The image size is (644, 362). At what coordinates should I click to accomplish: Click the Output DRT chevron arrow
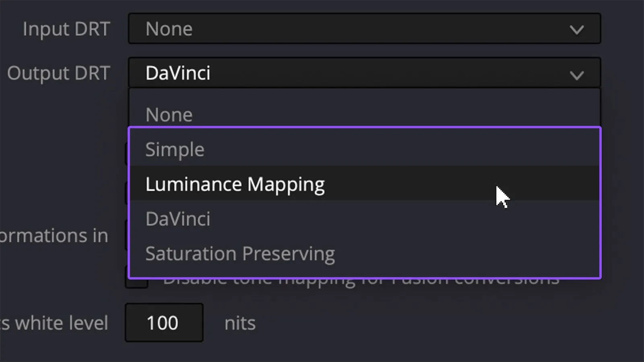click(x=577, y=75)
